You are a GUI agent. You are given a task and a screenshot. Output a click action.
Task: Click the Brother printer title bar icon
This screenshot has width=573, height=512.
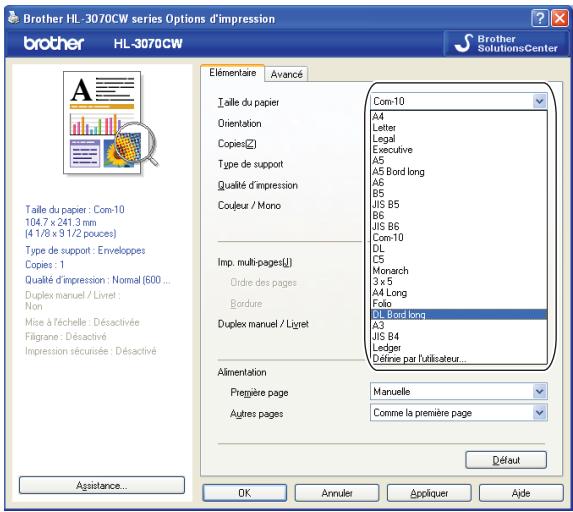[14, 17]
